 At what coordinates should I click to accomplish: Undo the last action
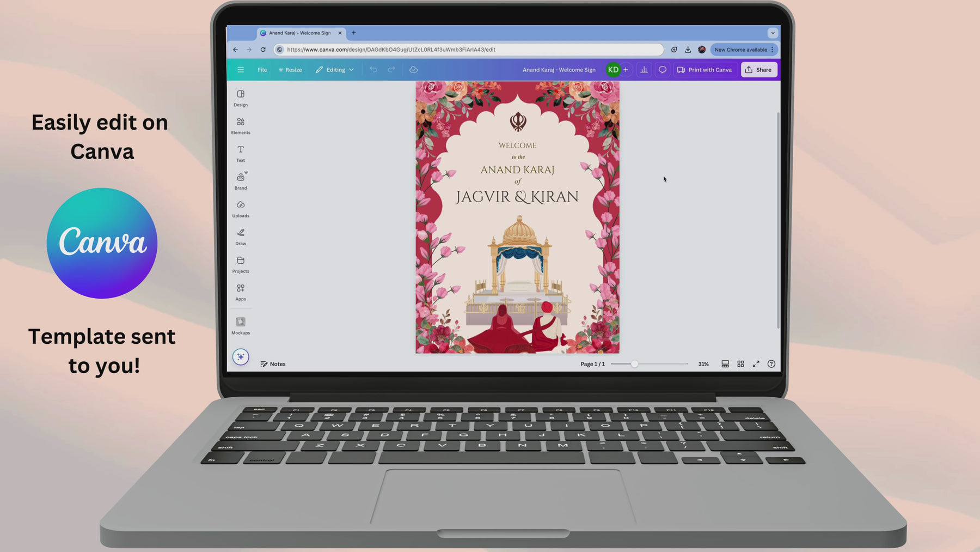373,70
